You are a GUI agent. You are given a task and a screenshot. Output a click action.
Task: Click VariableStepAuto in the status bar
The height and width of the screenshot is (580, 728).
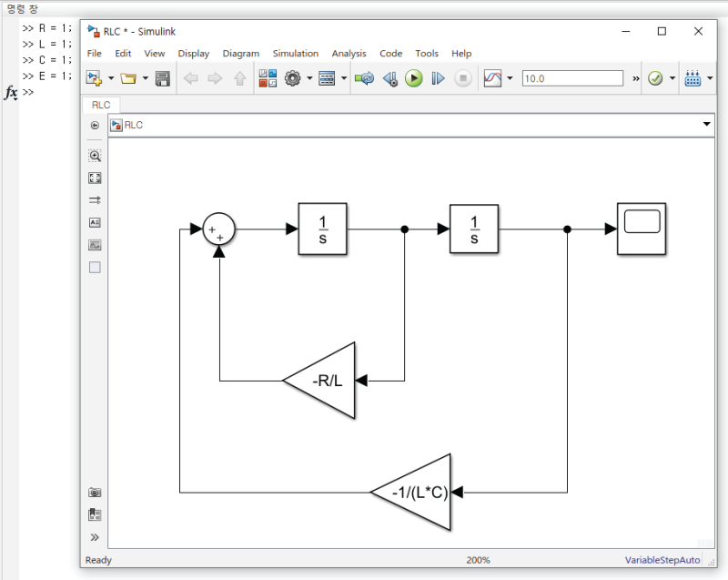tap(662, 560)
